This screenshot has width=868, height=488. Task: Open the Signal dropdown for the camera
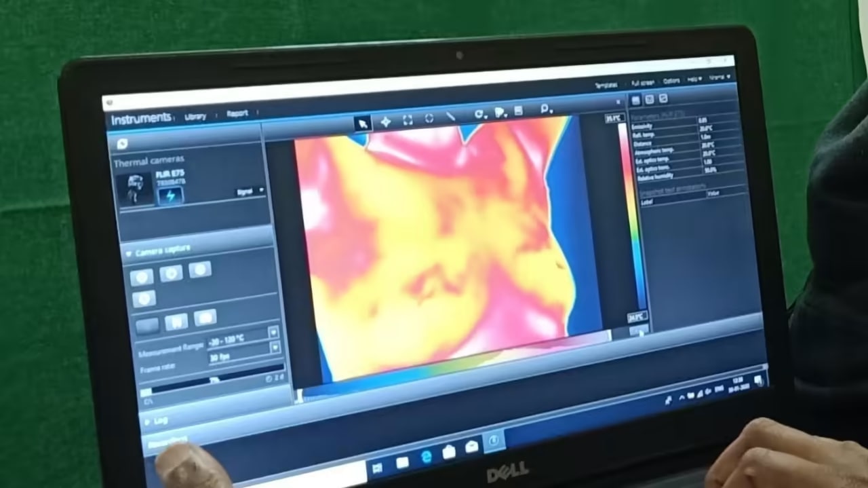[250, 192]
